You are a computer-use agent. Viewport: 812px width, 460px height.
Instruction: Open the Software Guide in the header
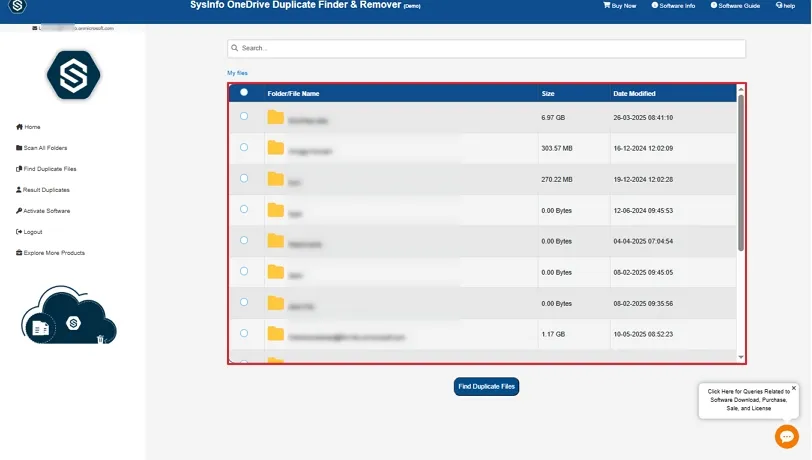click(714, 6)
